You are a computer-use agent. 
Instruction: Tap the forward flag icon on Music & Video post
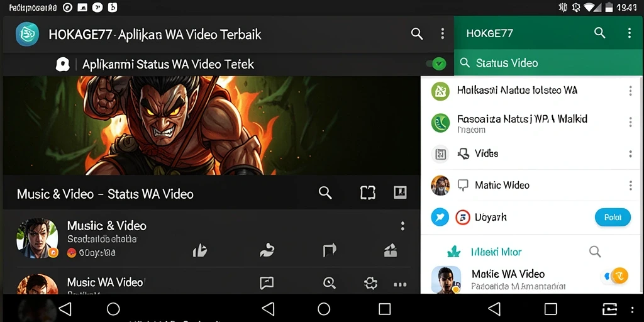(x=330, y=250)
